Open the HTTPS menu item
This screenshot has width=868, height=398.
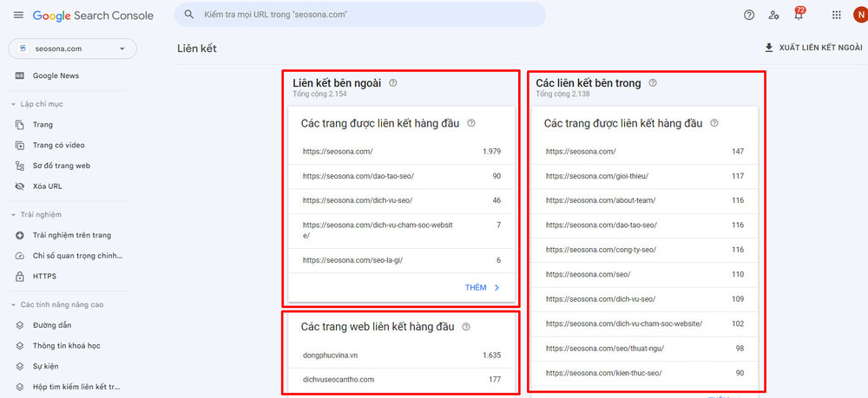coord(44,277)
